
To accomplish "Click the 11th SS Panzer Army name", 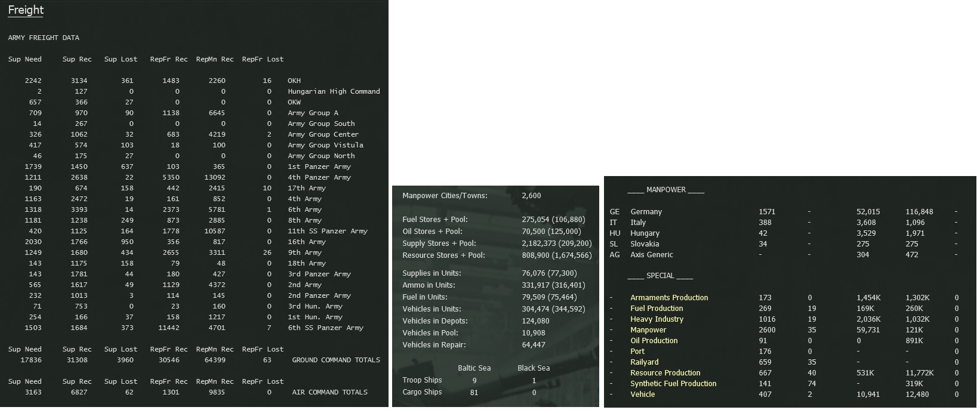I will (x=328, y=231).
